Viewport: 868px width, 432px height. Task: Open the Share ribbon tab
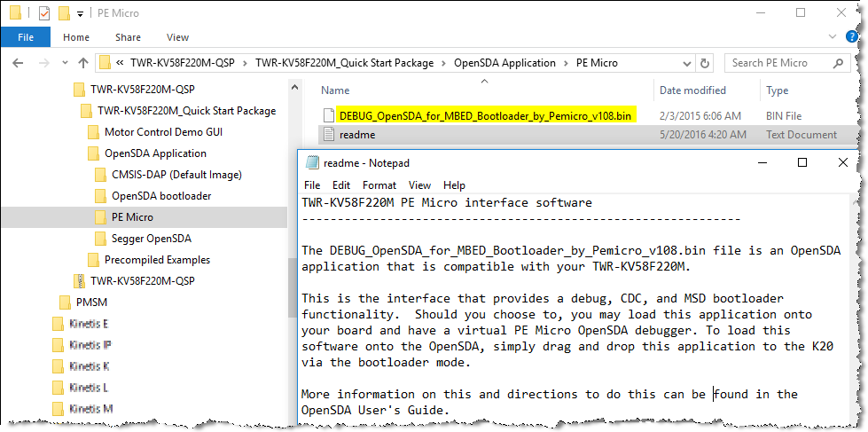pyautogui.click(x=128, y=37)
